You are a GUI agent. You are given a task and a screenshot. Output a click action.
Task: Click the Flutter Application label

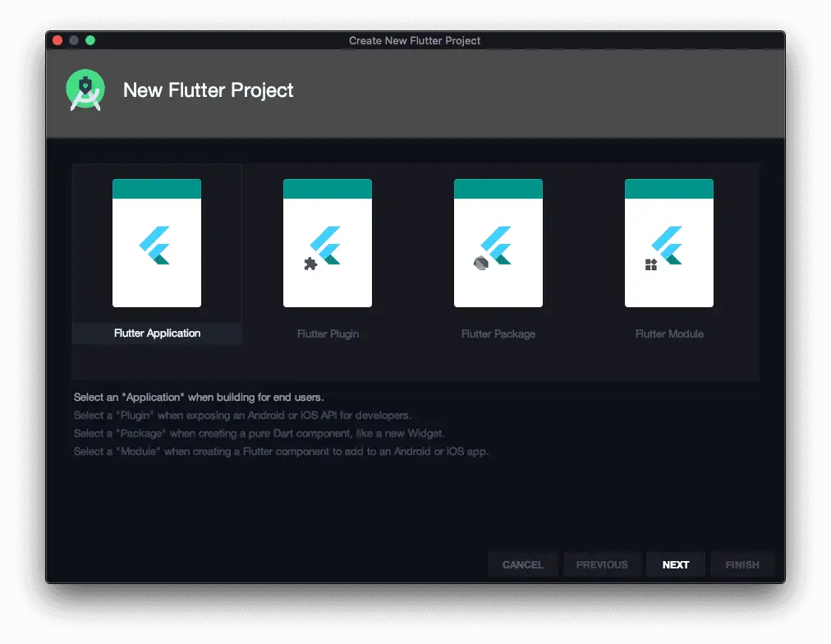pyautogui.click(x=158, y=333)
